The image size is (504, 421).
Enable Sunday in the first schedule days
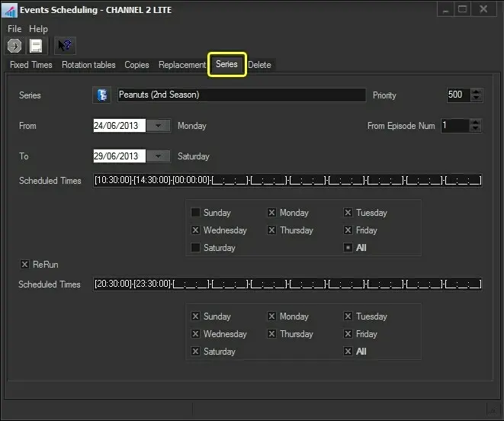pyautogui.click(x=196, y=213)
